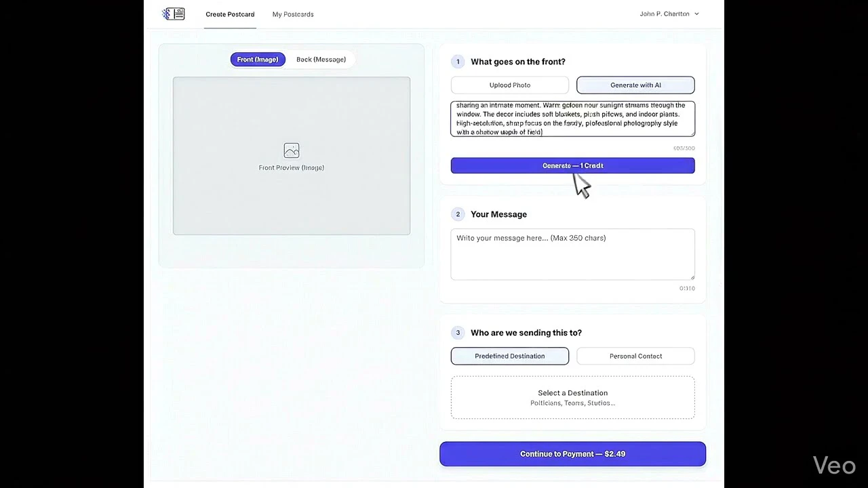Click the postcard app logo icon

pos(174,14)
